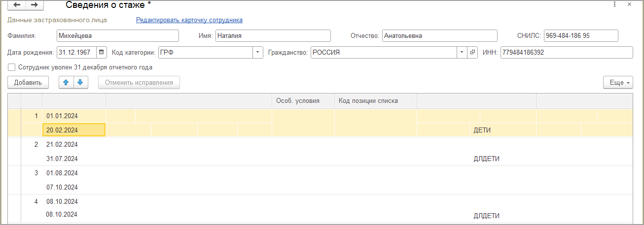
Task: Open the calendar picker for birth date
Action: click(x=101, y=52)
